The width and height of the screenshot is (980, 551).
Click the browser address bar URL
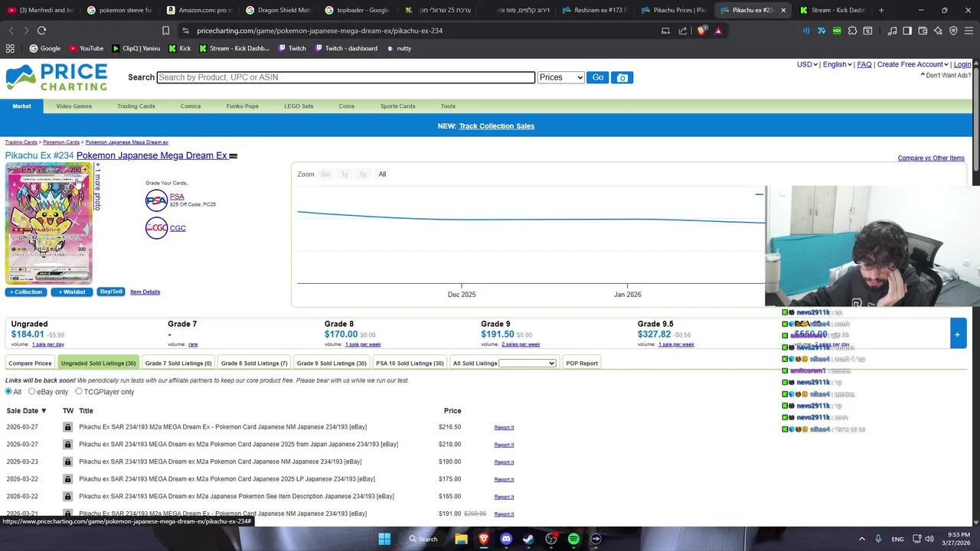click(319, 31)
